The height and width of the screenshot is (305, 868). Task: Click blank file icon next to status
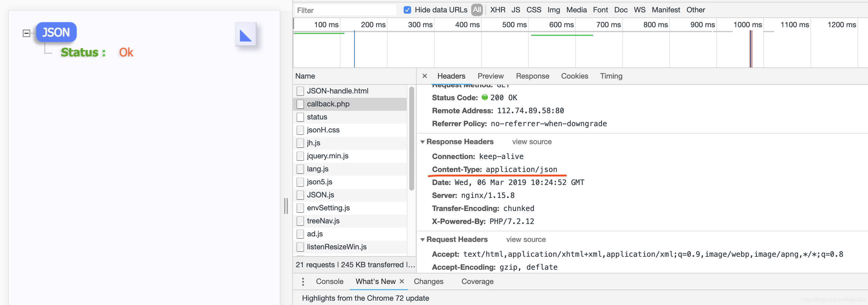click(x=300, y=117)
